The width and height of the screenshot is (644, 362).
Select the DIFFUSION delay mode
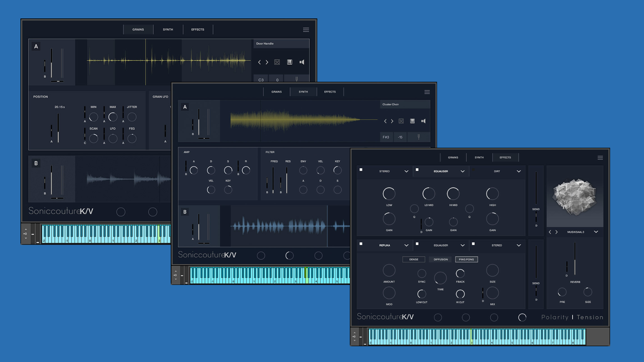pyautogui.click(x=440, y=259)
